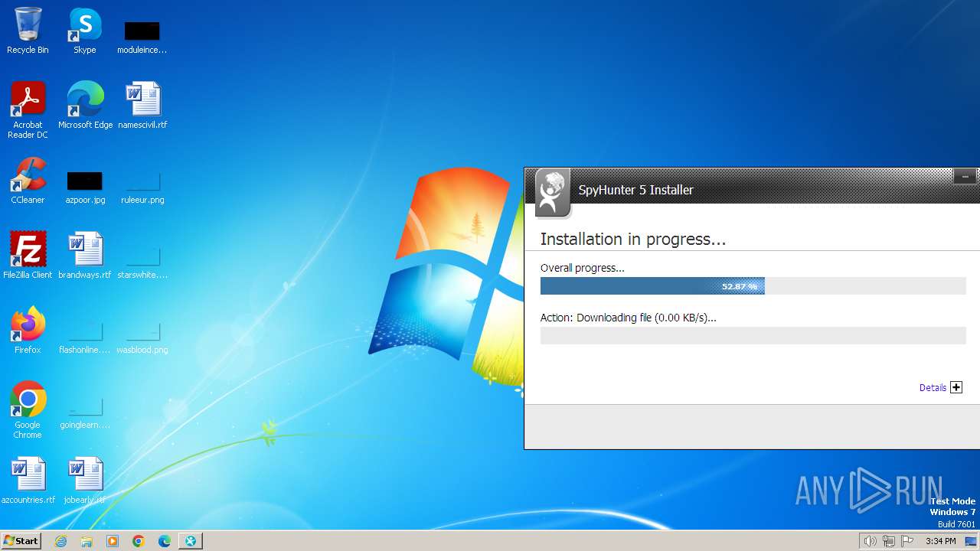Click the SpyHunter 5 Installer title text
Image resolution: width=980 pixels, height=551 pixels.
click(635, 190)
